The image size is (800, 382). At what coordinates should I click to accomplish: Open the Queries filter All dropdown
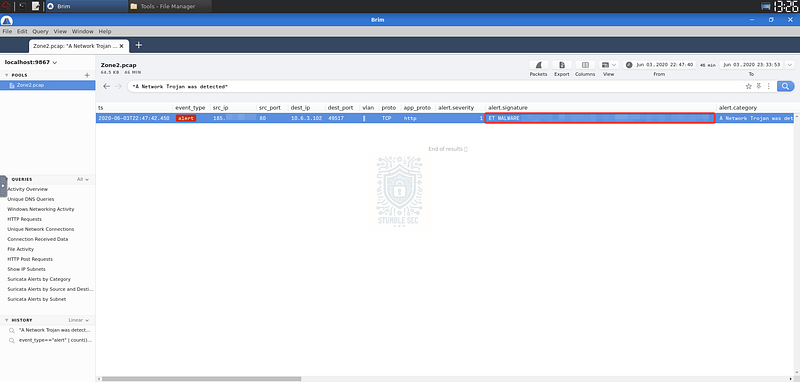pos(83,180)
